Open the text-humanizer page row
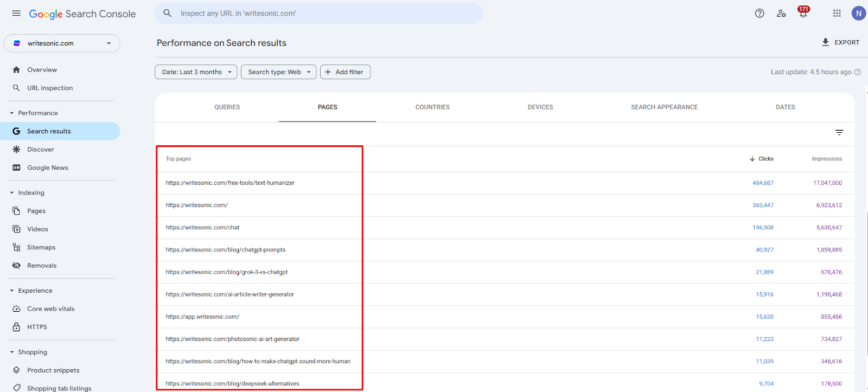This screenshot has width=868, height=392. pyautogui.click(x=505, y=183)
